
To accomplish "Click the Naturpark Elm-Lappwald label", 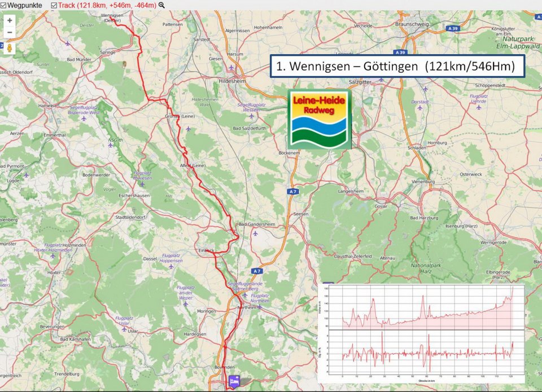I will pyautogui.click(x=518, y=42).
